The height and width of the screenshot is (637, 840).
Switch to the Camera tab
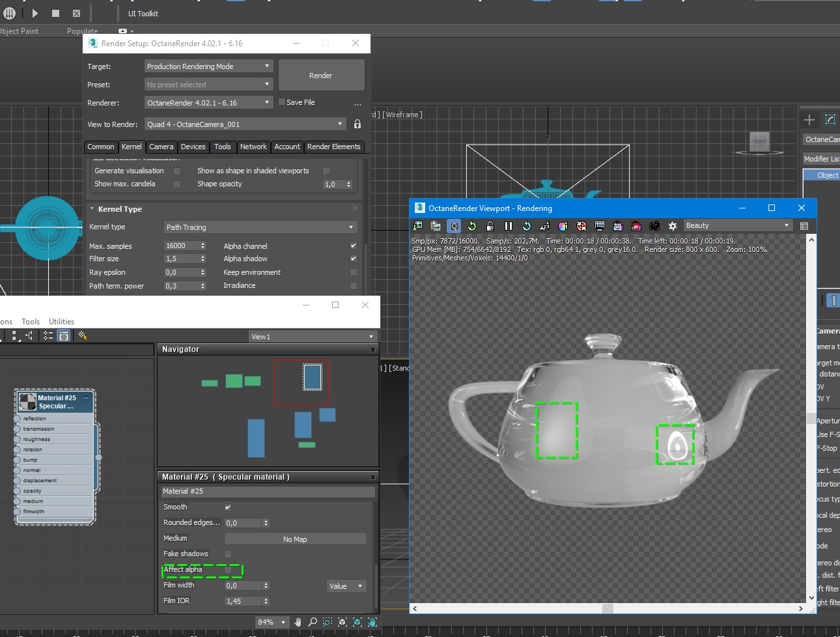(x=161, y=147)
